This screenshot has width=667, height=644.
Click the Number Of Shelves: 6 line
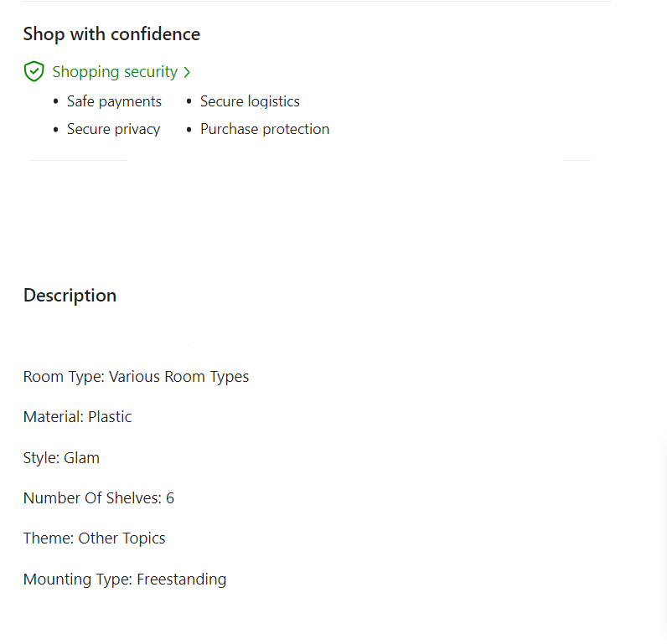(99, 498)
